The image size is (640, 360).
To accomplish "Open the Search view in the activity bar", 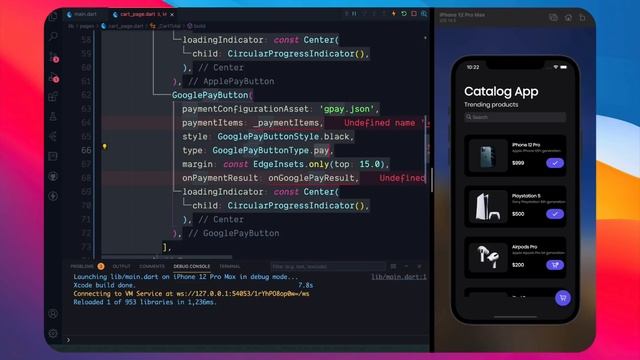I will click(53, 37).
